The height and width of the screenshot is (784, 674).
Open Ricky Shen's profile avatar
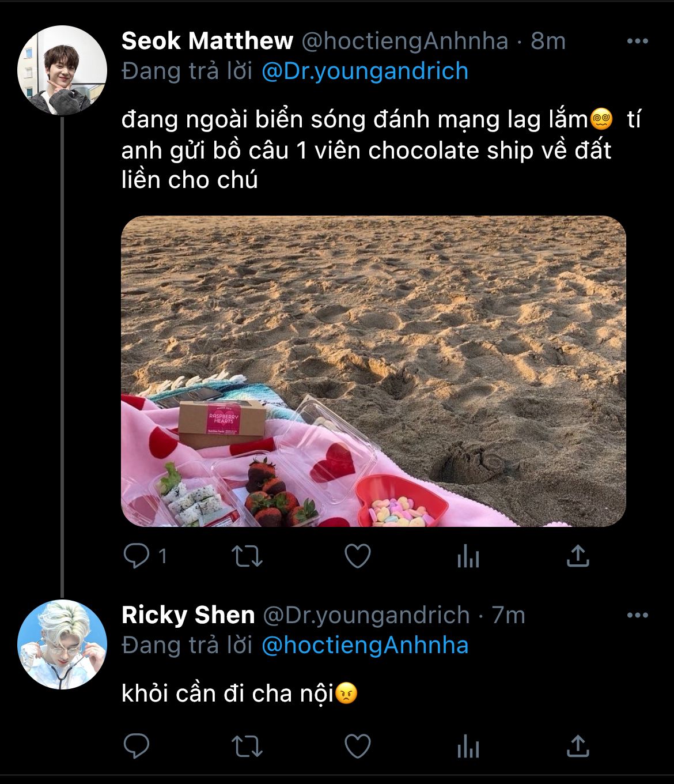(x=62, y=644)
